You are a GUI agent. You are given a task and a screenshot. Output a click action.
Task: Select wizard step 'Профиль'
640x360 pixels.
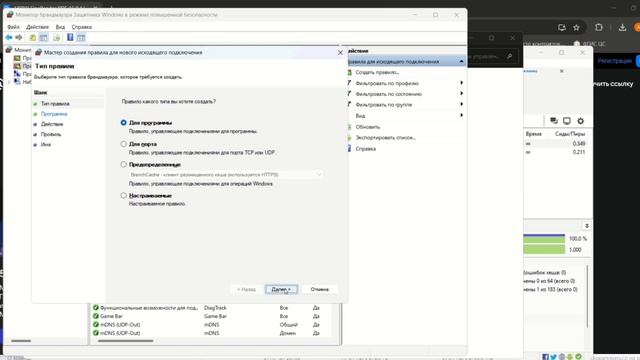pos(51,134)
